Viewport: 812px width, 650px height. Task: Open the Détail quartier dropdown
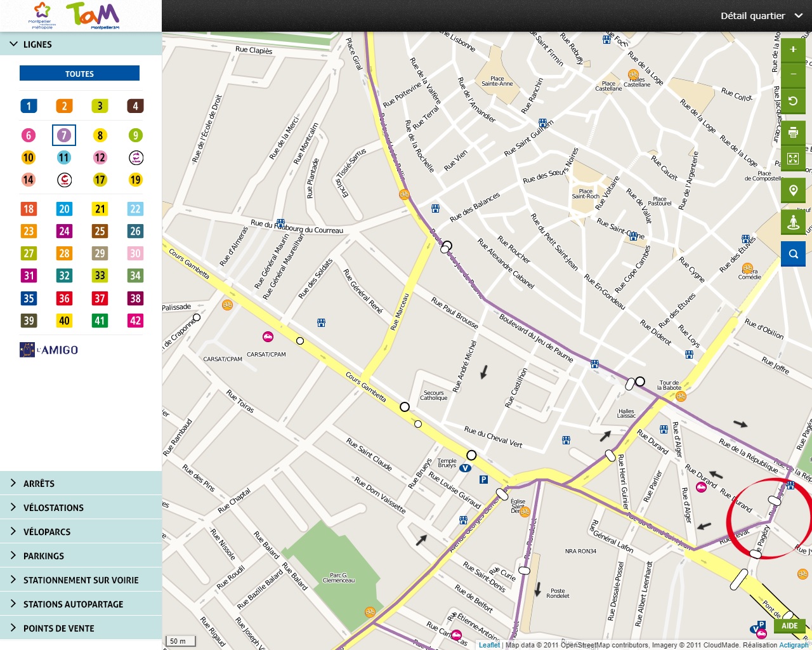click(761, 16)
